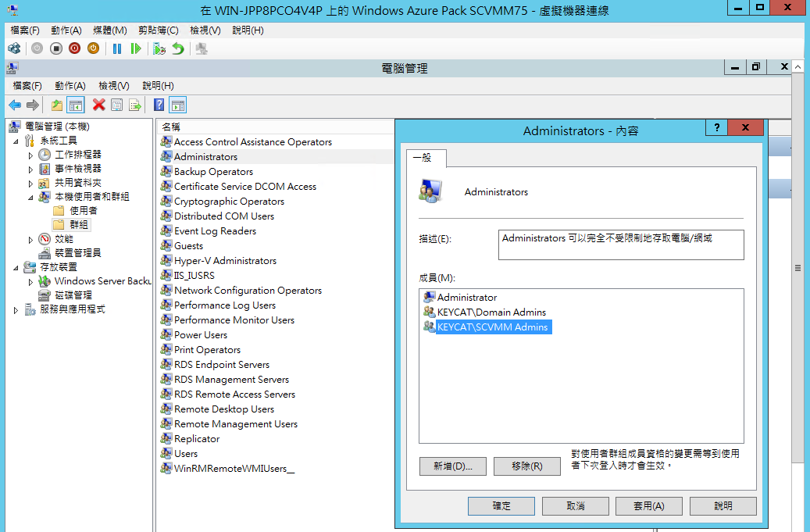The width and height of the screenshot is (810, 532).
Task: Click the greyed Start VM power icon
Action: point(37,48)
